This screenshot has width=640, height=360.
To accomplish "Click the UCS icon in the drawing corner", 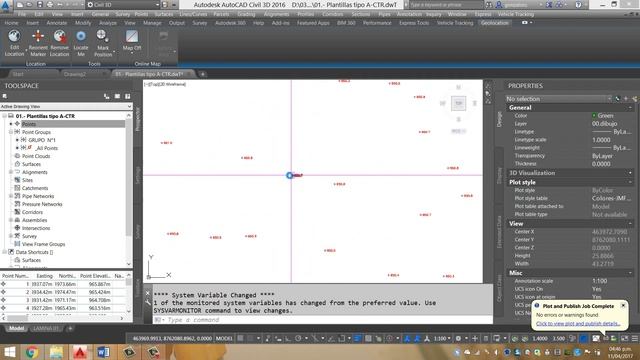I will 158,267.
